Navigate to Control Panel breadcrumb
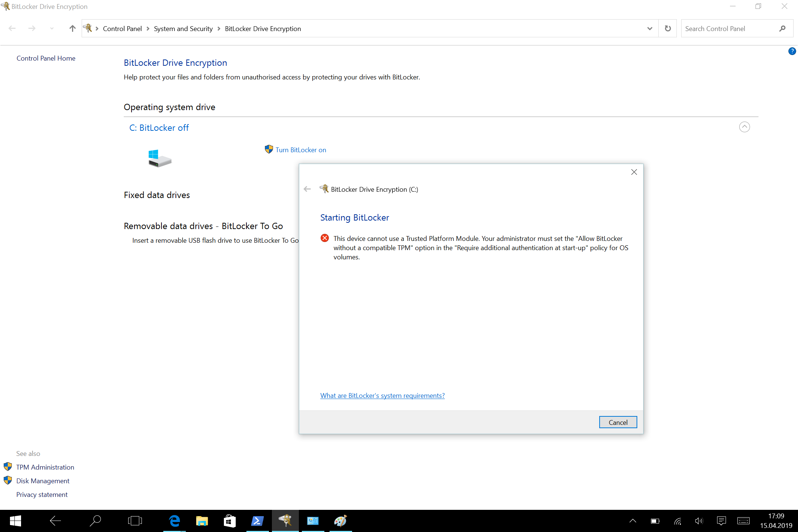 (x=122, y=29)
